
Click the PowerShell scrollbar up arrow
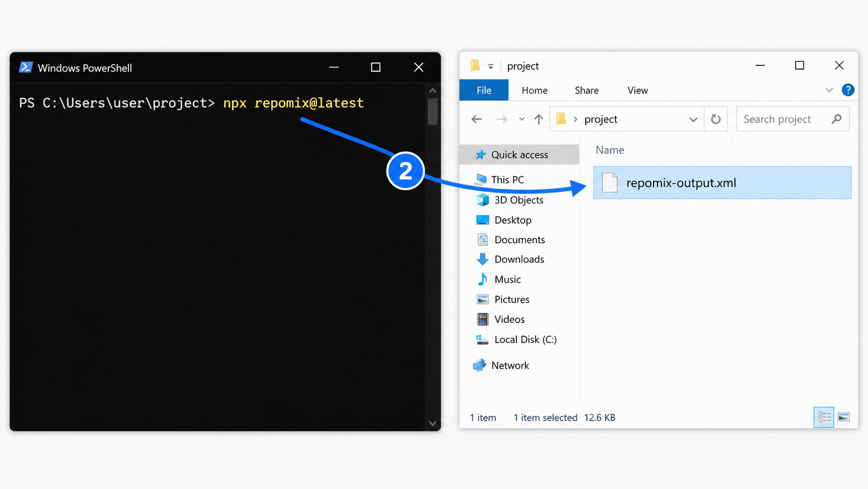432,90
